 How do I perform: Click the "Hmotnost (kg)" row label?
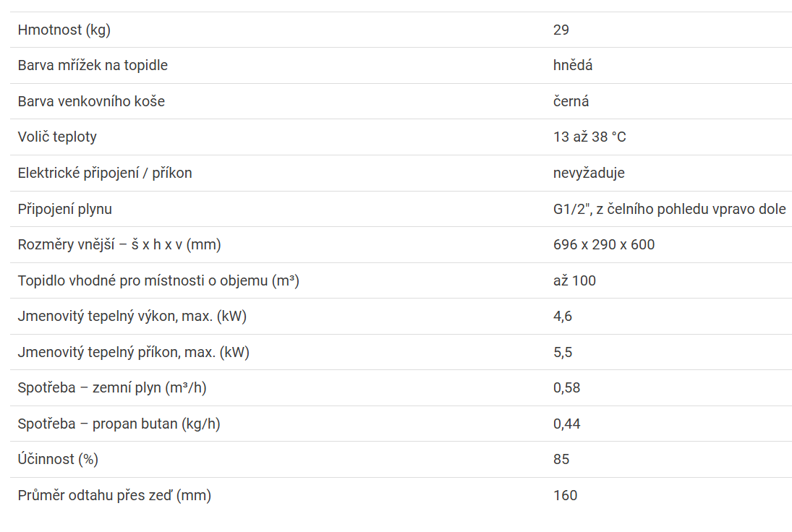pyautogui.click(x=64, y=30)
